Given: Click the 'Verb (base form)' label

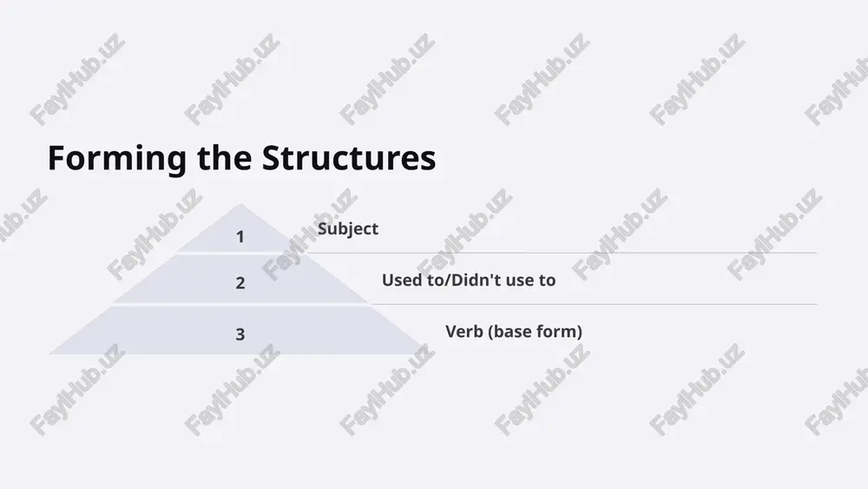Looking at the screenshot, I should coord(514,331).
